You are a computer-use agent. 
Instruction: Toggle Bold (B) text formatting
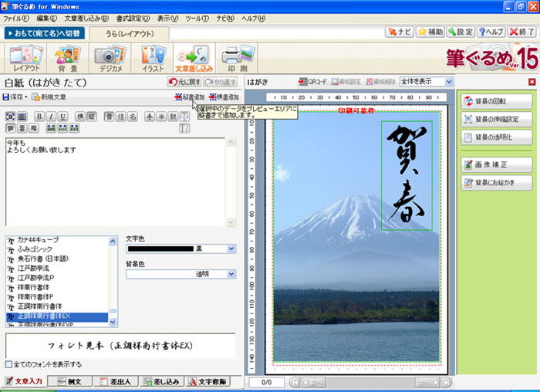tap(40, 117)
